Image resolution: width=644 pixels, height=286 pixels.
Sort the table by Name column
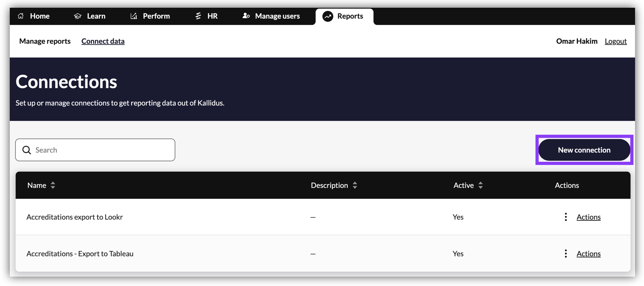point(53,185)
